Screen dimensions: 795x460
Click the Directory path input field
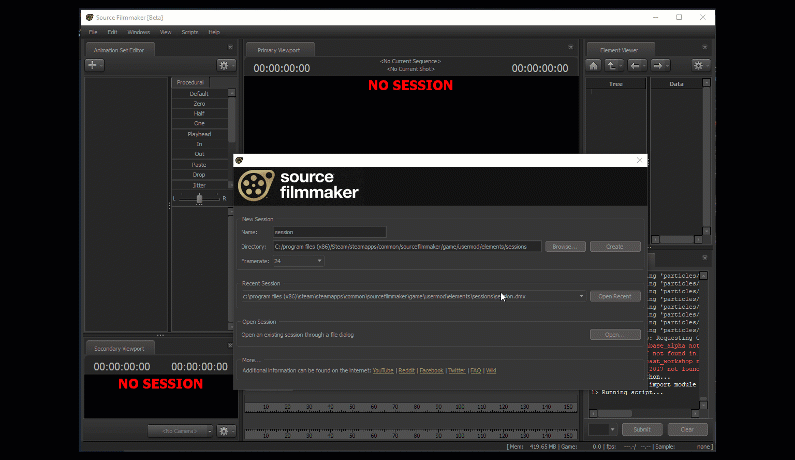pos(407,246)
